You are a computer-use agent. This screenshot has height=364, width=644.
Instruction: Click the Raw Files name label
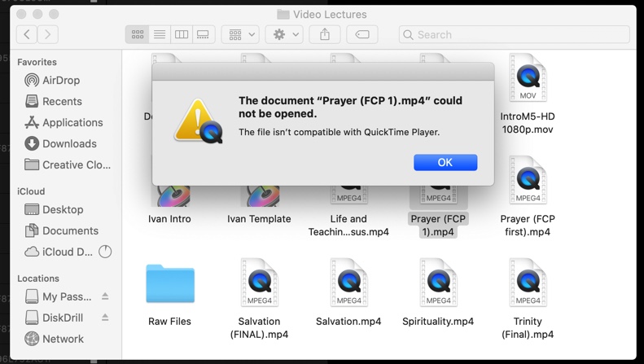click(x=169, y=322)
